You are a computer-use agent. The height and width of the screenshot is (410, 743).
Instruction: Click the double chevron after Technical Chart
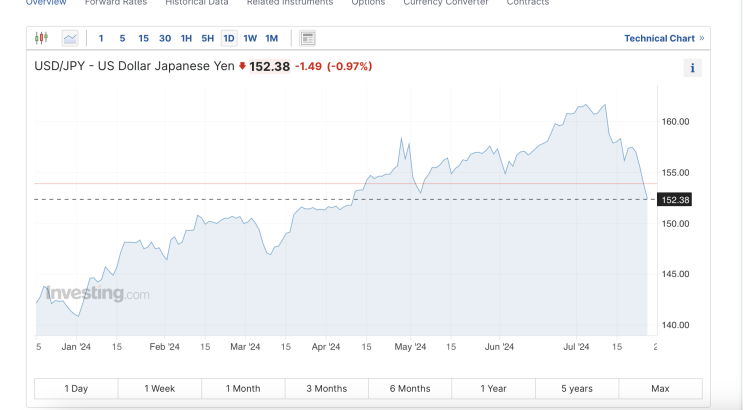[x=702, y=38]
